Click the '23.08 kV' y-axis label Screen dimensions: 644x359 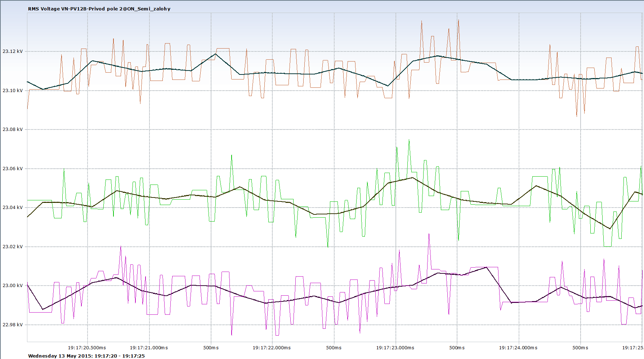pyautogui.click(x=13, y=129)
